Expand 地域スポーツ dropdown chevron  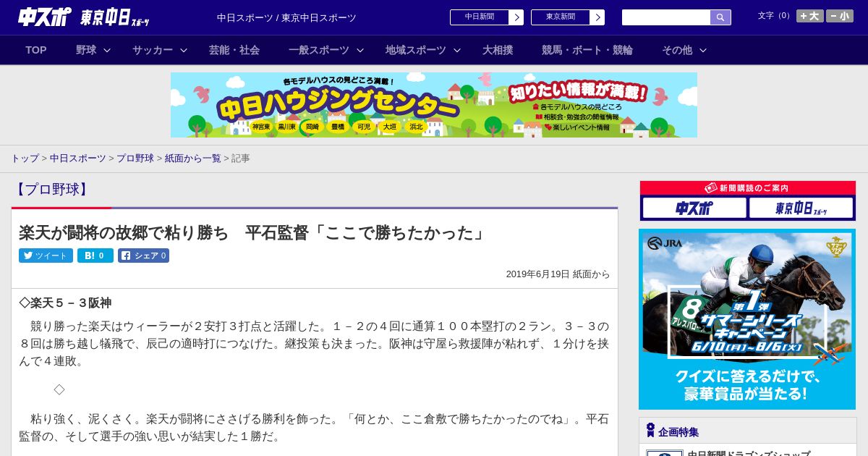coord(457,50)
